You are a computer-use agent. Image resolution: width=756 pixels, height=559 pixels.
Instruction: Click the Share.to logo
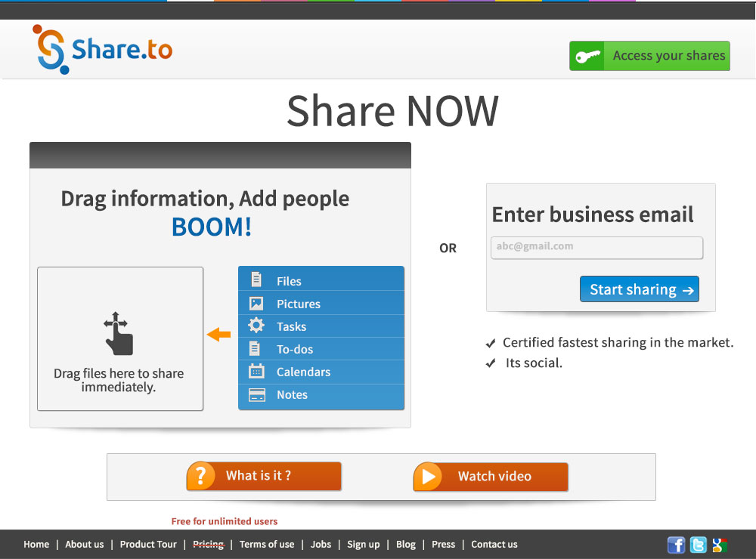coord(102,49)
